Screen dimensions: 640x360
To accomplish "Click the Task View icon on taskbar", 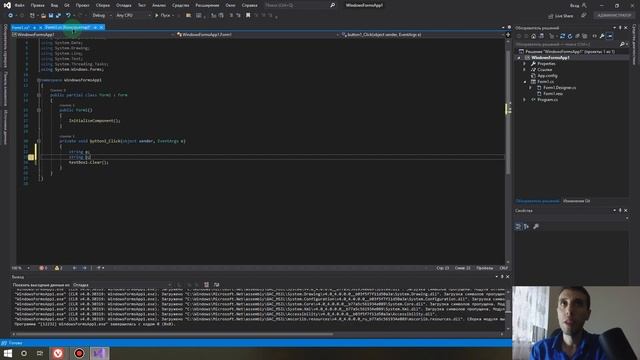I will click(x=40, y=353).
